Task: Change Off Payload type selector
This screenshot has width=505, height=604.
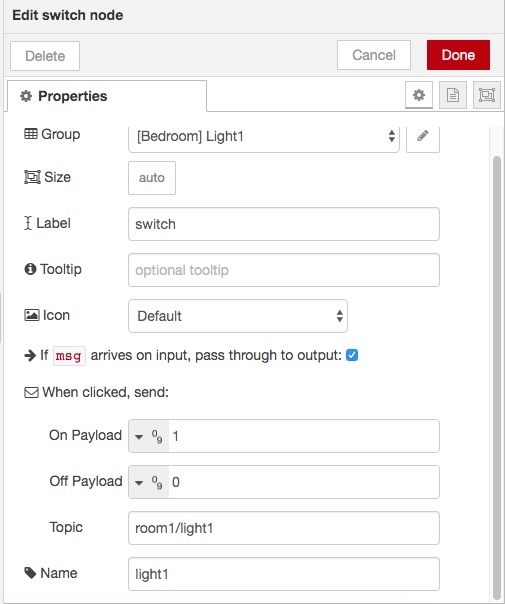Action: tap(148, 482)
